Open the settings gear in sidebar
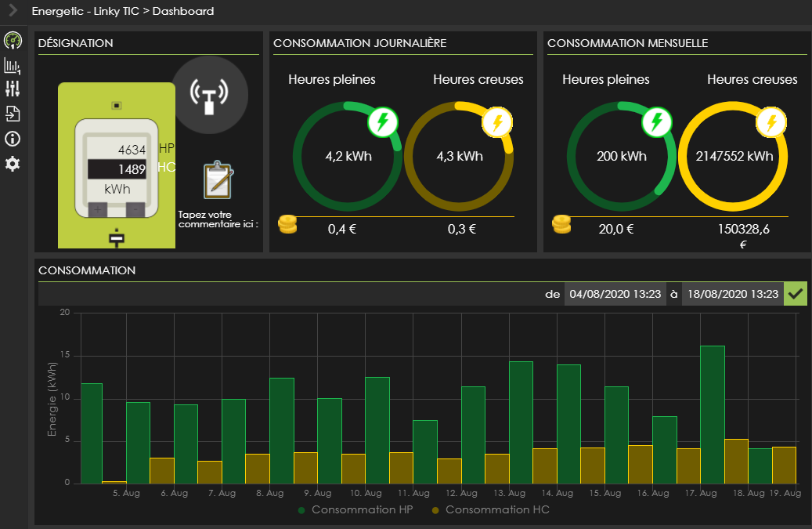 tap(13, 165)
